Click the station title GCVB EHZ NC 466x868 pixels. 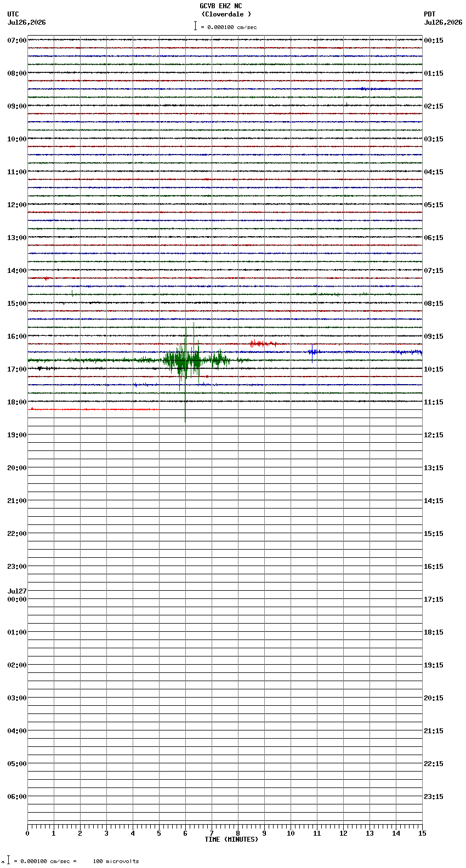[220, 6]
